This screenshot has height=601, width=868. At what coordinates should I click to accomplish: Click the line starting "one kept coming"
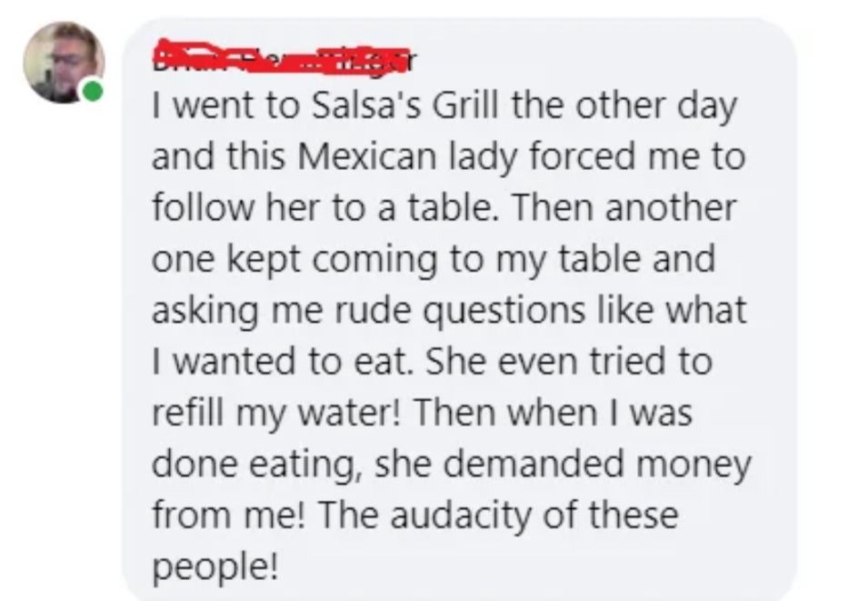click(432, 260)
